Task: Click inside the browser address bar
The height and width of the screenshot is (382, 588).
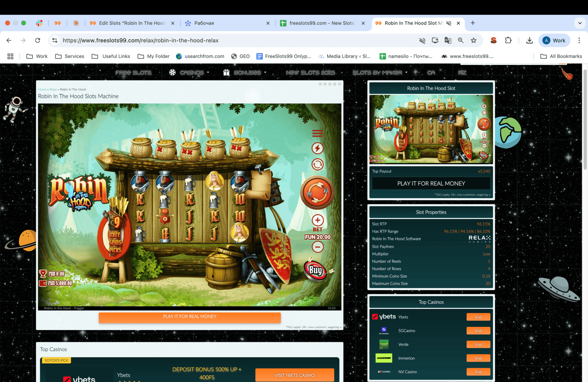Action: coord(160,40)
